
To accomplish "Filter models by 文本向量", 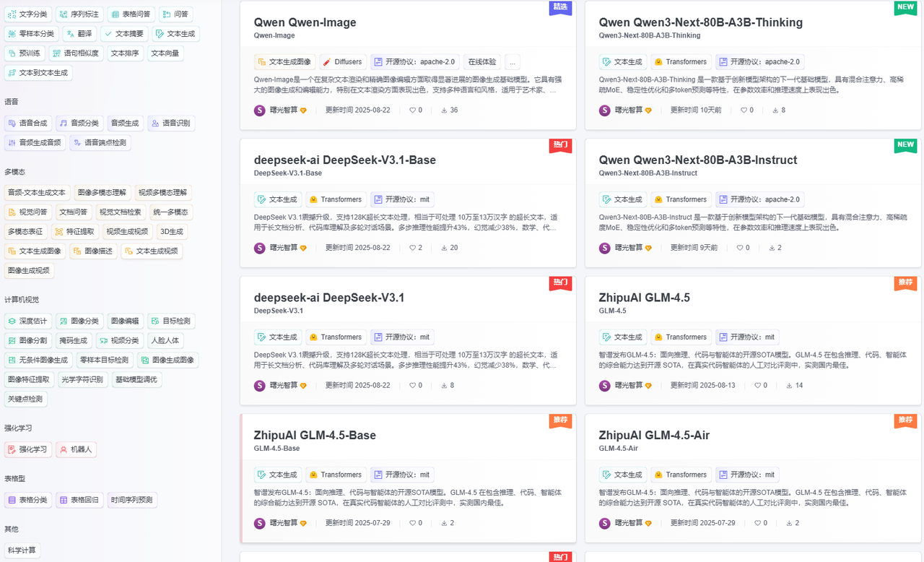I will (x=165, y=53).
